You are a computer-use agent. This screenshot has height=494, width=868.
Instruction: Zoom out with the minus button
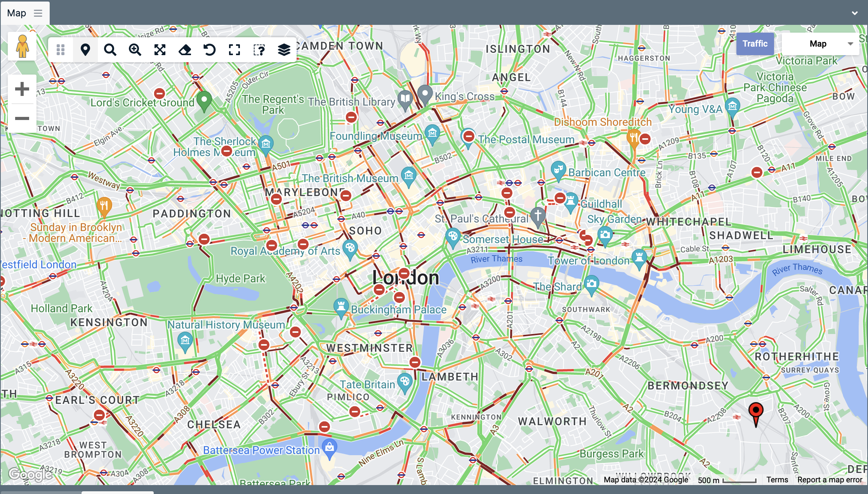coord(22,118)
